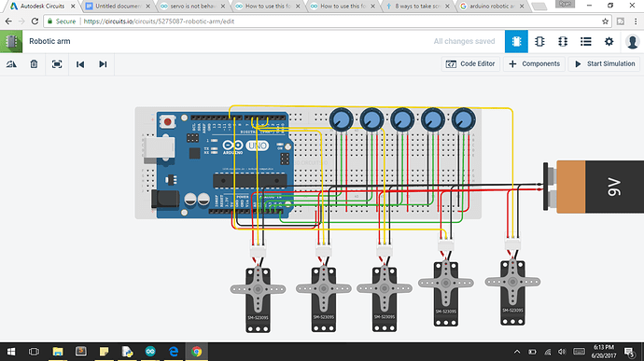Open volume control in tray
This screenshot has height=361, width=644.
click(562, 352)
